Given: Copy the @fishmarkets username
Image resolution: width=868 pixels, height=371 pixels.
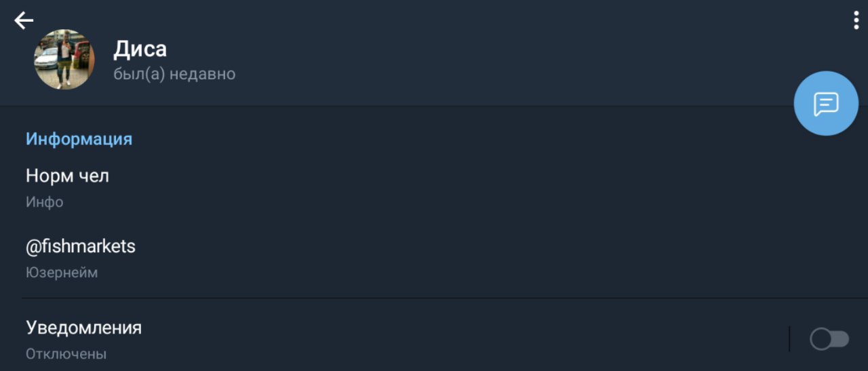Looking at the screenshot, I should pyautogui.click(x=81, y=246).
